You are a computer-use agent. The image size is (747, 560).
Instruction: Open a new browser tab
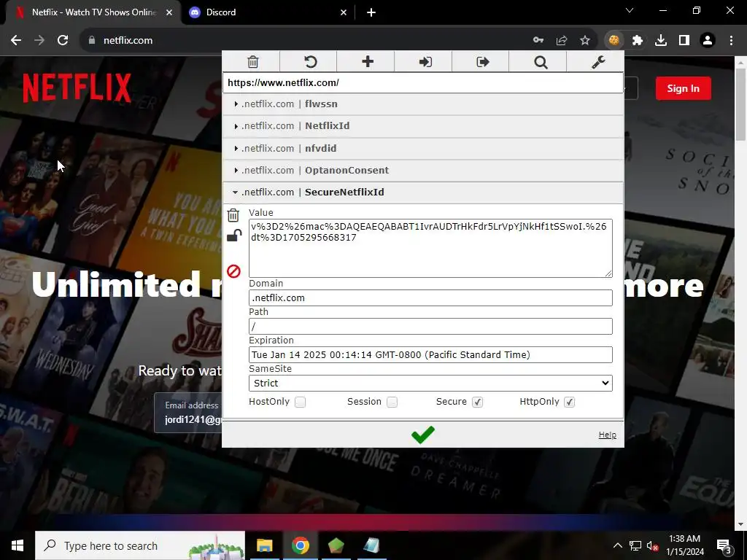[371, 12]
